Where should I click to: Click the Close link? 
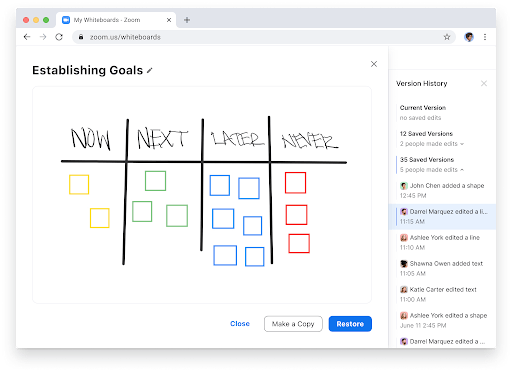(240, 324)
